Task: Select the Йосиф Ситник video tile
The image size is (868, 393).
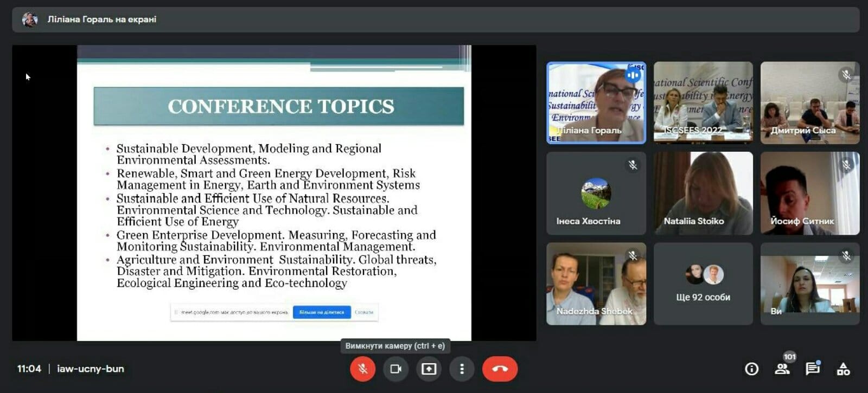Action: [x=809, y=194]
